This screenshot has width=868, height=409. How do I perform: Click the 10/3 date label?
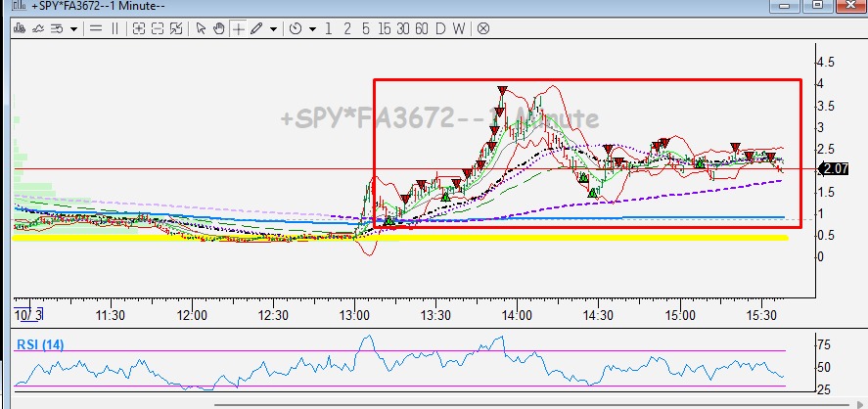point(28,315)
